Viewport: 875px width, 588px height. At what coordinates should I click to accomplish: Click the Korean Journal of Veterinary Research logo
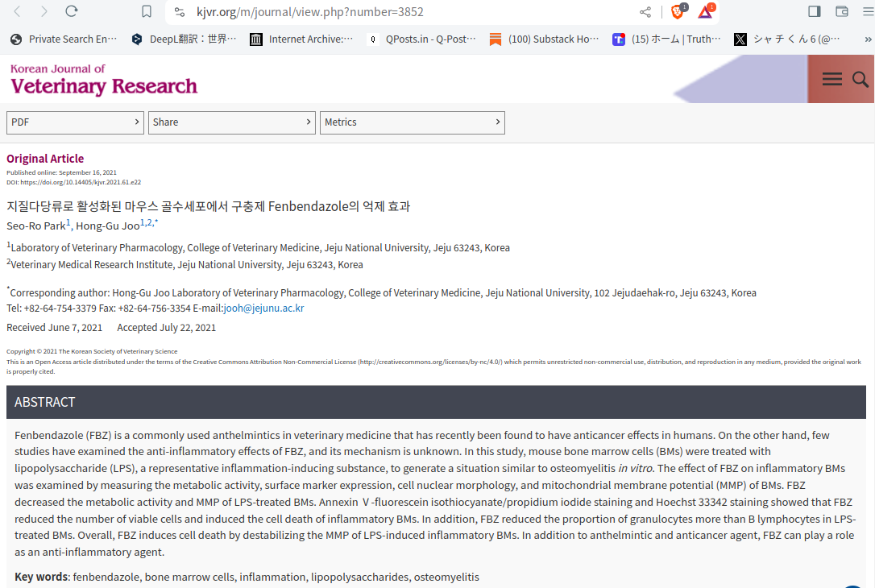point(104,79)
